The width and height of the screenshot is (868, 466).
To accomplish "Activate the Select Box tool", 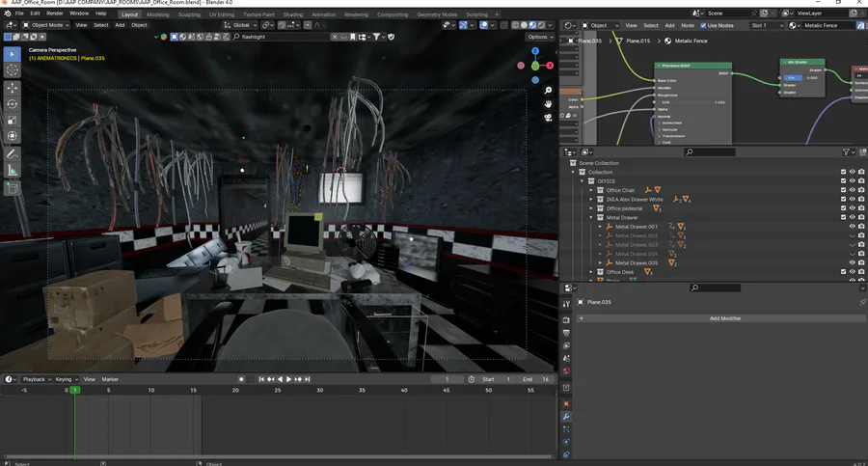I will point(13,54).
